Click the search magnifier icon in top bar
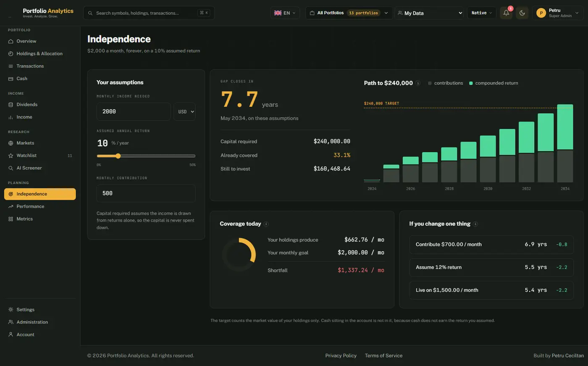This screenshot has width=588, height=366. tap(90, 13)
